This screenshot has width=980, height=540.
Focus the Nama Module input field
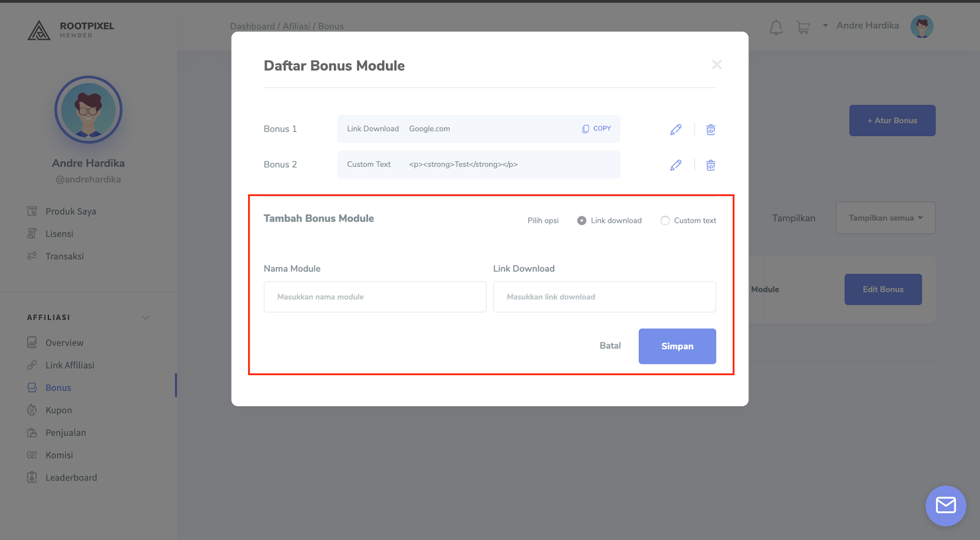point(375,297)
